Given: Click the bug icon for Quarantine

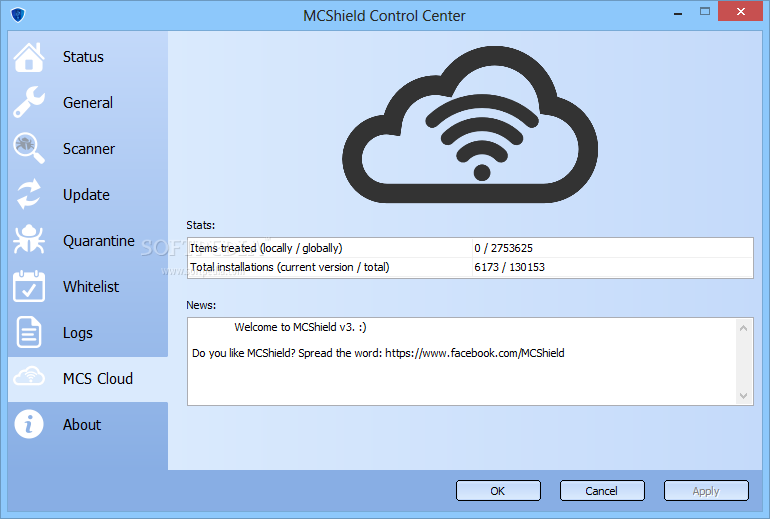Looking at the screenshot, I should coord(29,240).
